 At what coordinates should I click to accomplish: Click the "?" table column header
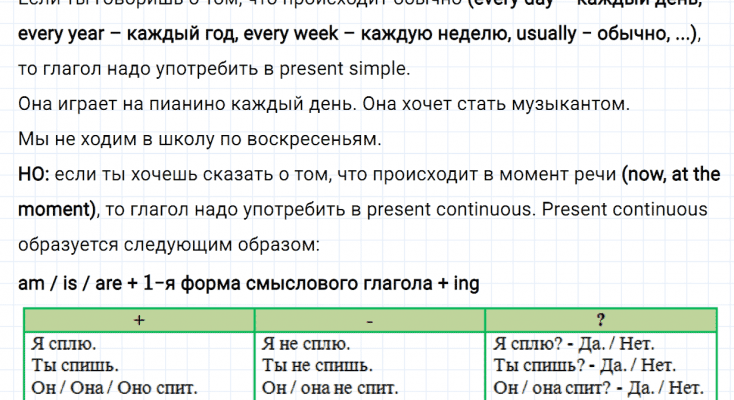600,320
